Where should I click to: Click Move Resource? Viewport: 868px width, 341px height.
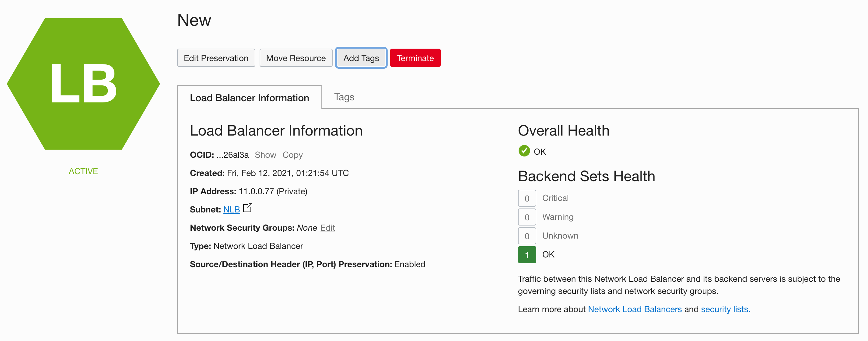pos(296,57)
